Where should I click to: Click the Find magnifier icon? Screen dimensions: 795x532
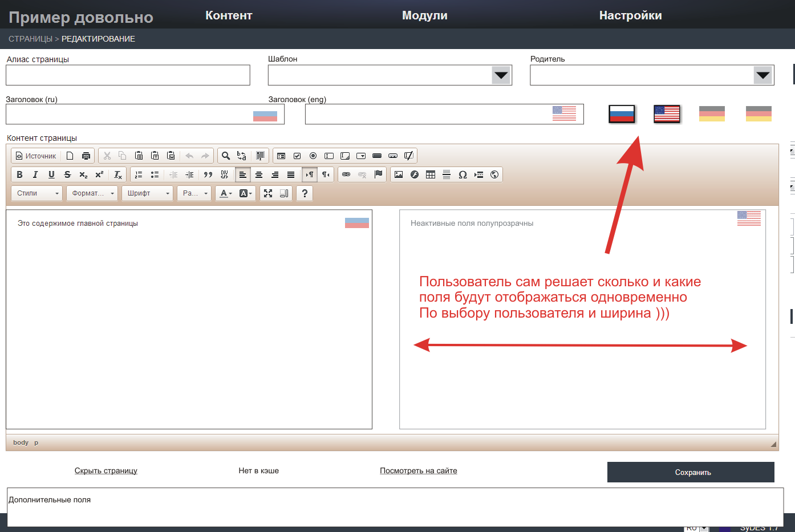(x=226, y=156)
